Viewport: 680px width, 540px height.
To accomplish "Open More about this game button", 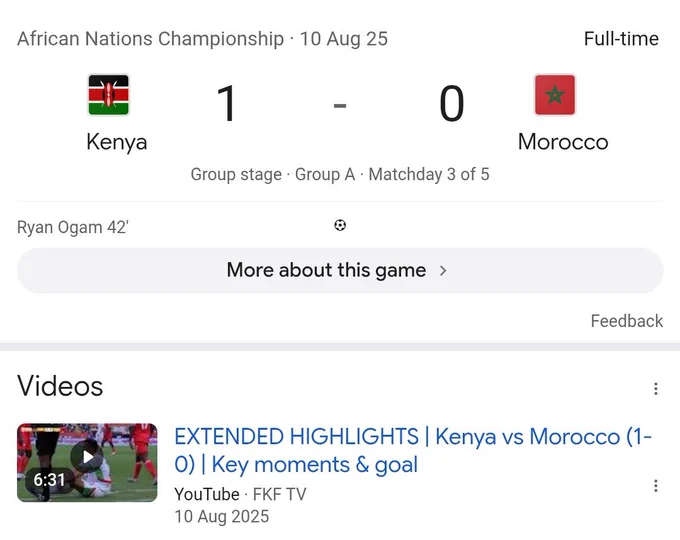I will tap(340, 271).
